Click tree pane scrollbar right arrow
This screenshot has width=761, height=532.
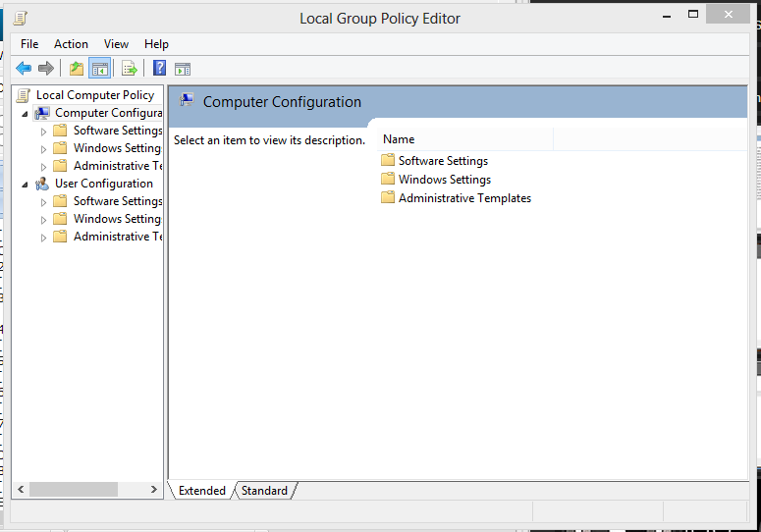click(154, 490)
